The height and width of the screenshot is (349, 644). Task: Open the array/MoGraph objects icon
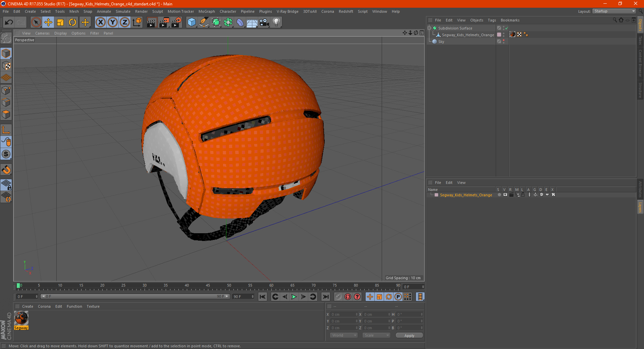[228, 22]
